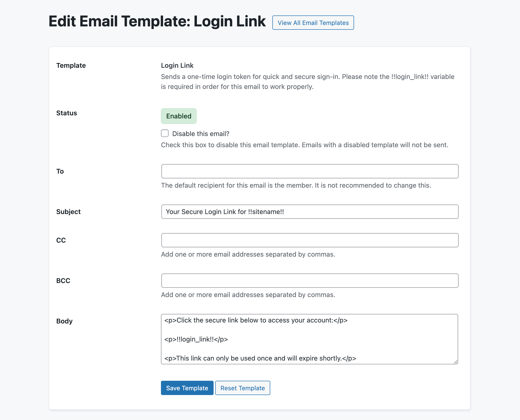Click the link expiry paragraph in Body
The height and width of the screenshot is (420, 520).
pos(261,358)
